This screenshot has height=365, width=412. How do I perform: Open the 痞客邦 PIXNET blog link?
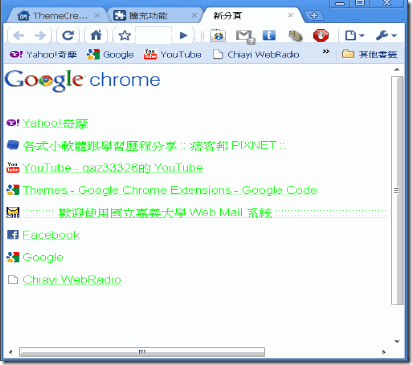tap(154, 146)
